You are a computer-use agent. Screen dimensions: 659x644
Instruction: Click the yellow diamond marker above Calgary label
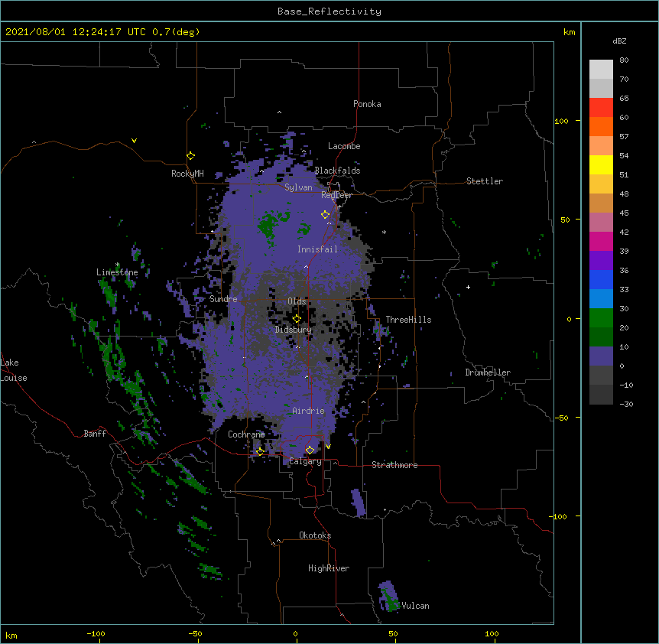pyautogui.click(x=310, y=450)
